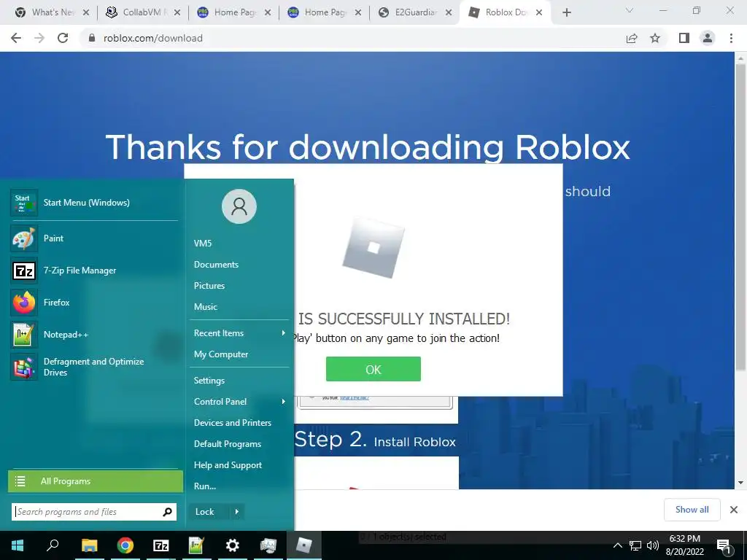Open Settings gear on the taskbar
Screen dimensions: 747x560
coord(233,545)
